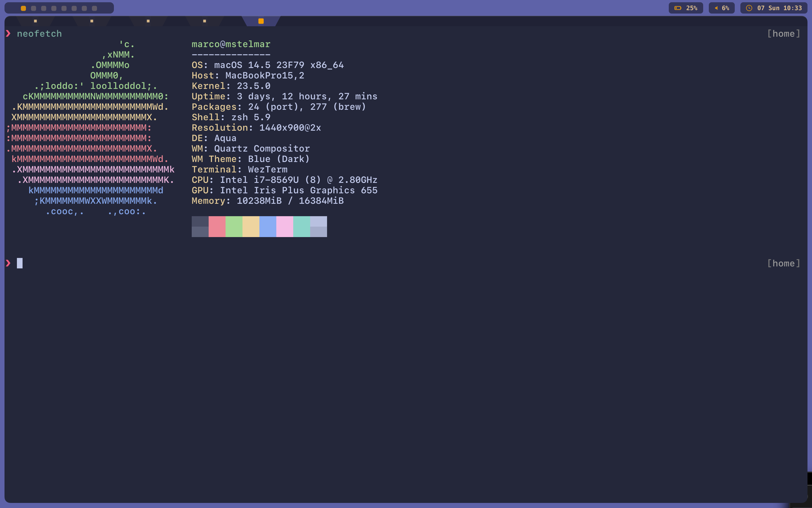
Task: Click the terminal cursor at empty prompt
Action: (20, 263)
